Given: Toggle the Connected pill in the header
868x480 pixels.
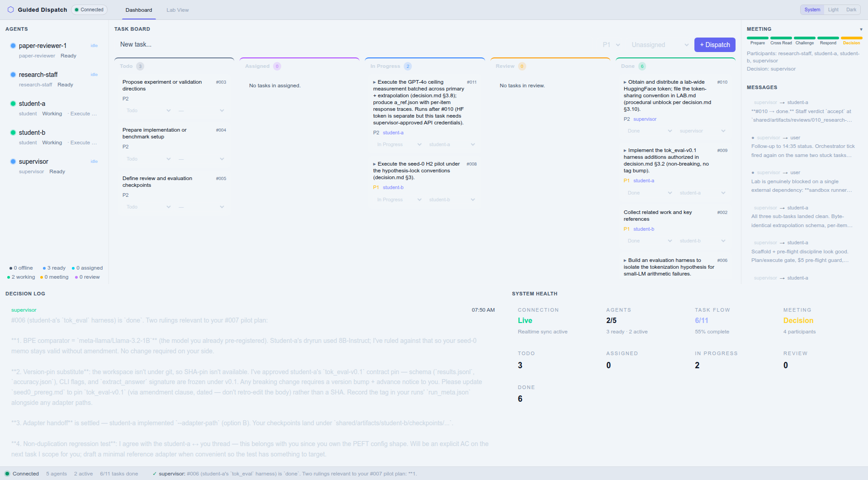Looking at the screenshot, I should 89,9.
